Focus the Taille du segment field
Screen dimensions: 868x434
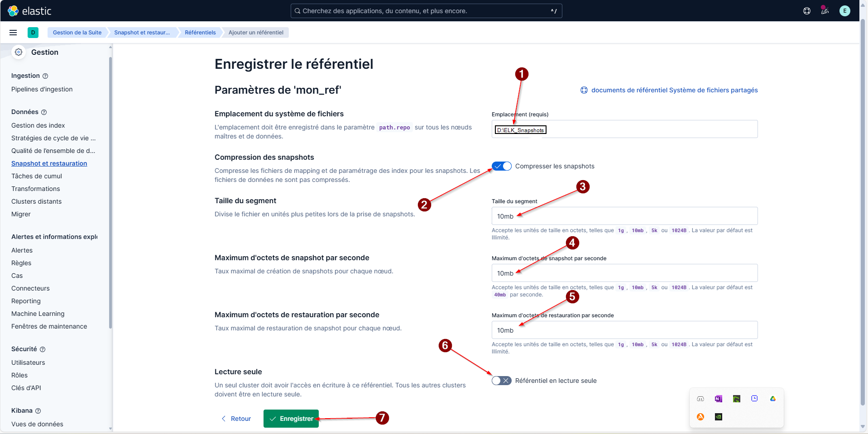[x=624, y=216]
